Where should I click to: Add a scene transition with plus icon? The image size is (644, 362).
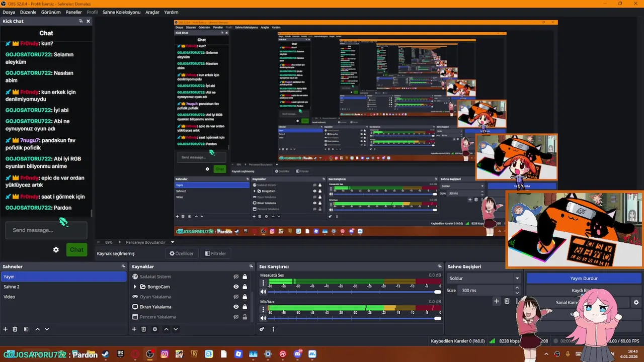497,301
